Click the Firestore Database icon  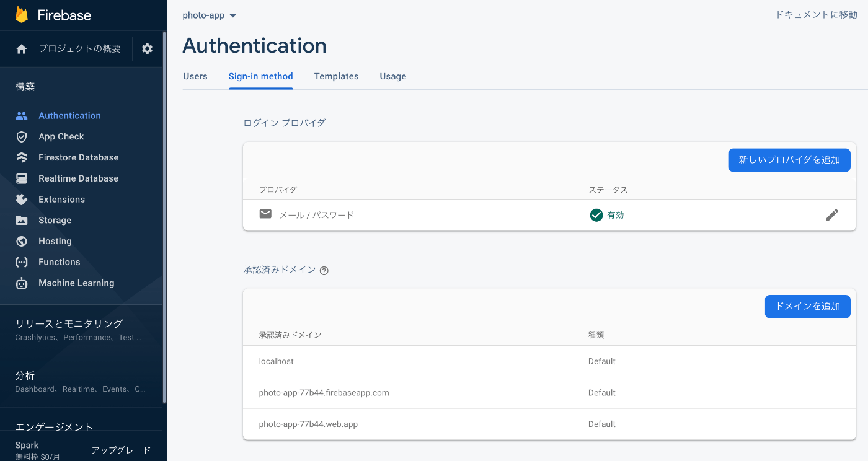coord(22,157)
